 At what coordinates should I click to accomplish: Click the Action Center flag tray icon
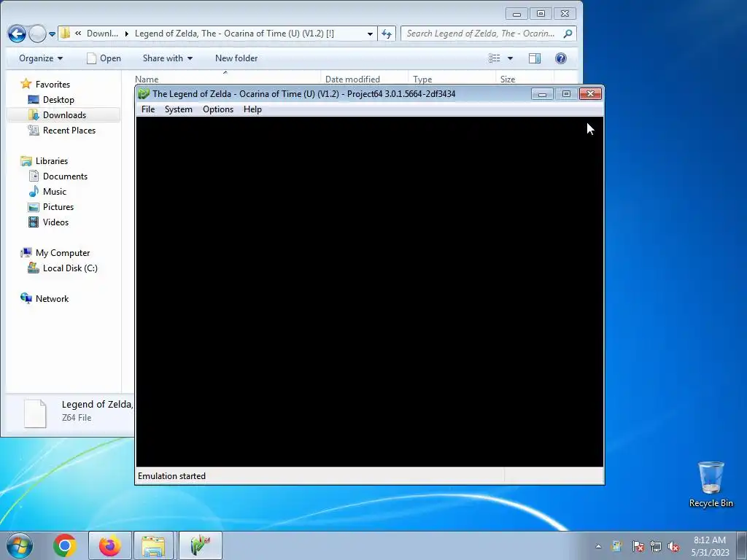(638, 546)
